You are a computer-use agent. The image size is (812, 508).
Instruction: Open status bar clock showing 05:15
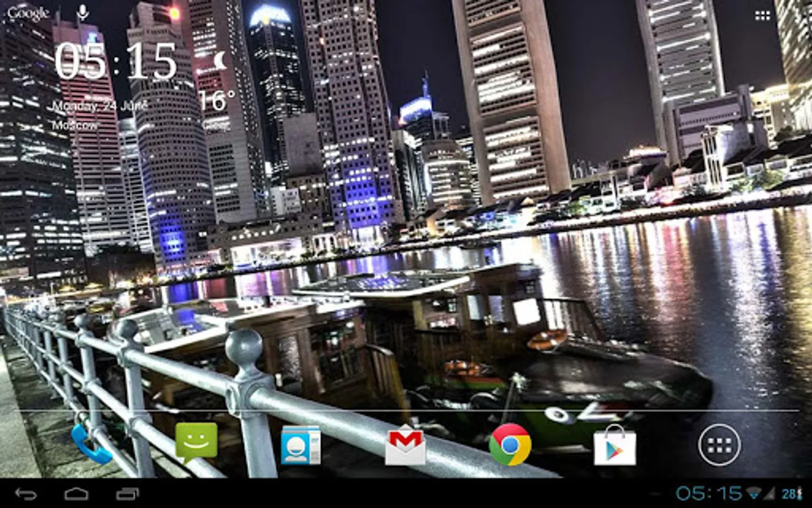pos(709,493)
